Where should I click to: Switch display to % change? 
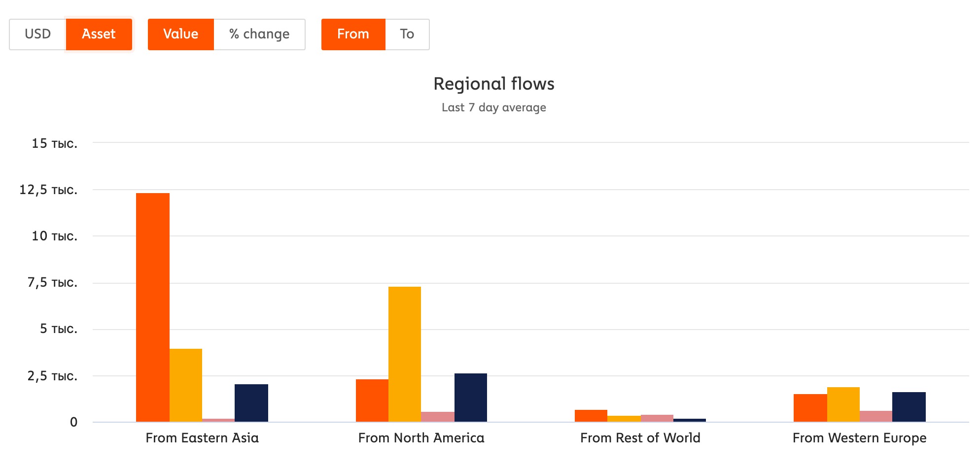259,34
